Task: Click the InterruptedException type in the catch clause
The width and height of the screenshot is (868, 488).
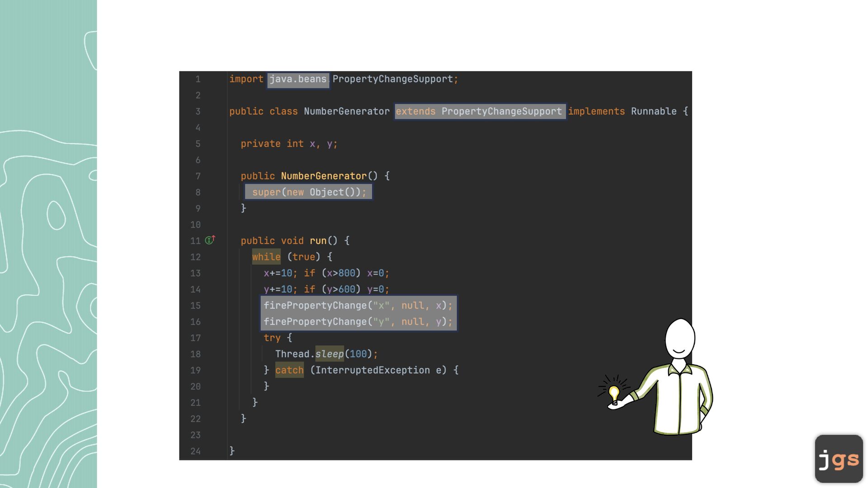Action: (372, 370)
